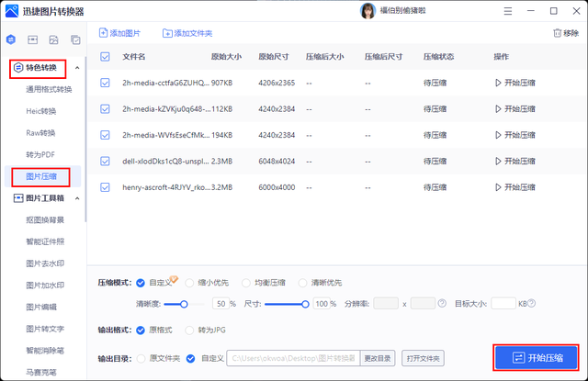
Task: Toggle the select-all checkbox in header
Action: [105, 57]
